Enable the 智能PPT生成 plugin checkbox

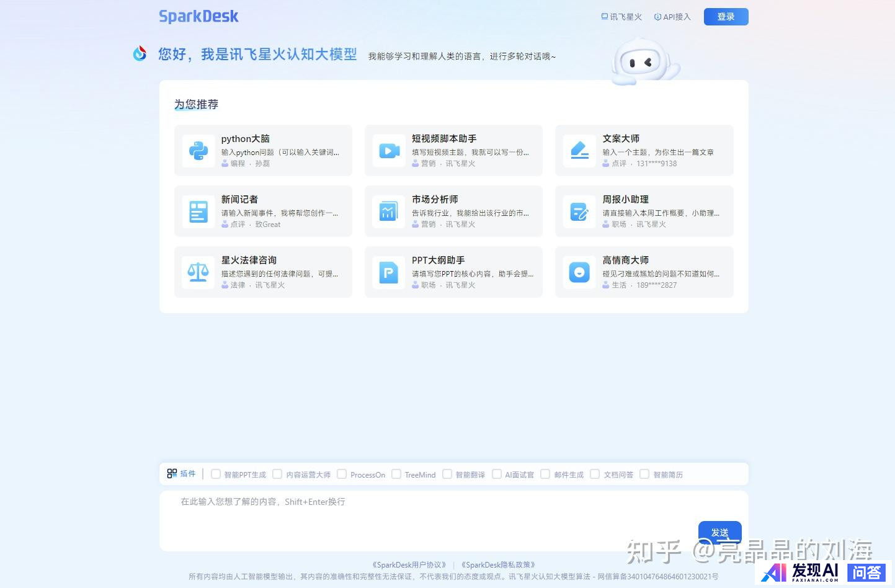coord(216,474)
